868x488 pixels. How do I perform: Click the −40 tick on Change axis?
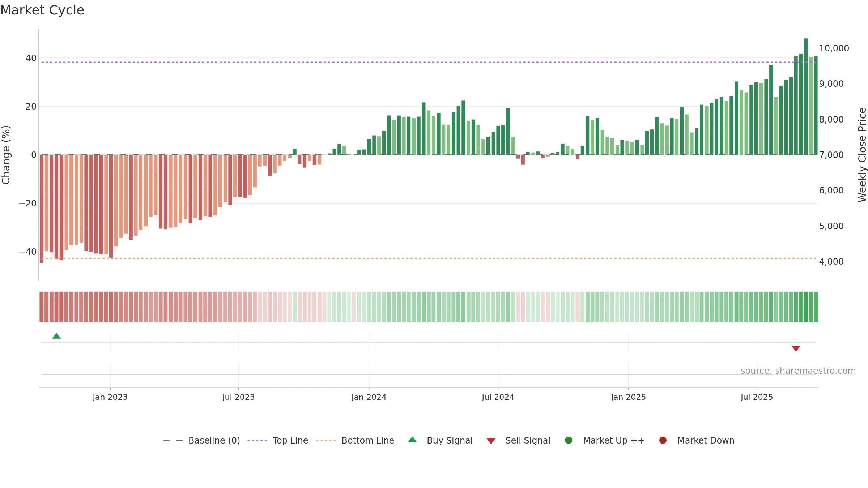[28, 252]
